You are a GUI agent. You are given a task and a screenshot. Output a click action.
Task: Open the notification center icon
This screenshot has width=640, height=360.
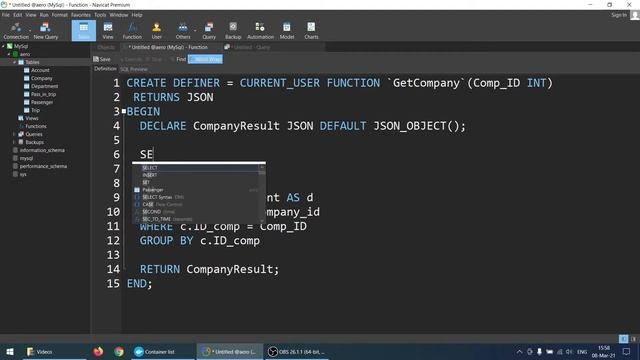click(626, 351)
